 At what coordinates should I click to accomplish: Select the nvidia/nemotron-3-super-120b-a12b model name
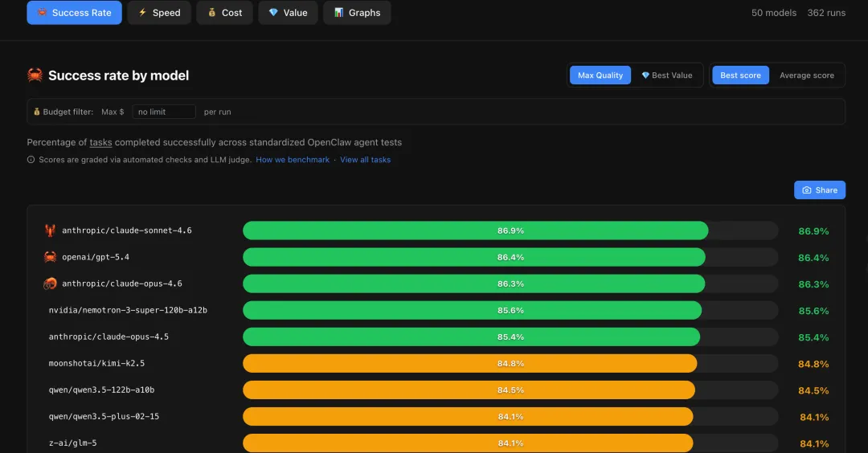tap(128, 310)
